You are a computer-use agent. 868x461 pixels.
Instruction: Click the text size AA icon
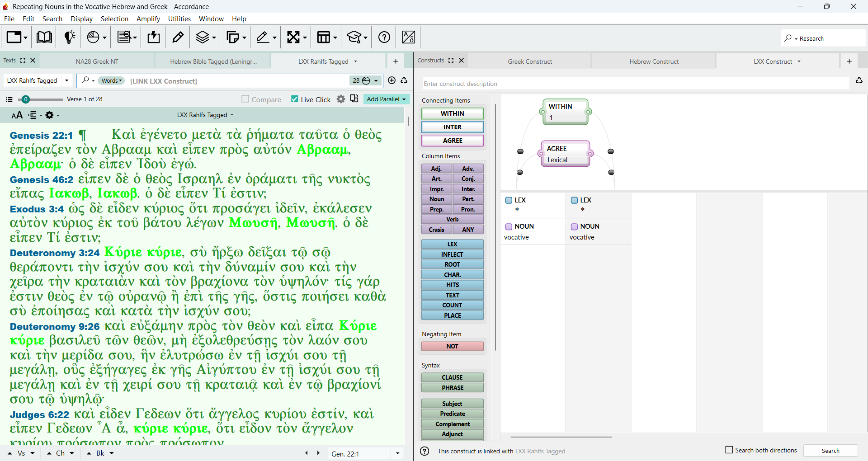click(x=17, y=115)
